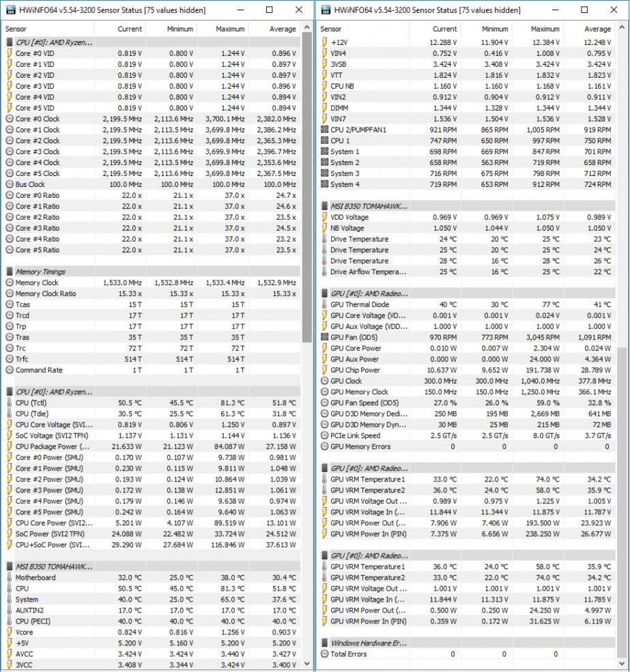Click the left window's scrollbar up arrow
Screen dimensions: 630x672
point(306,28)
